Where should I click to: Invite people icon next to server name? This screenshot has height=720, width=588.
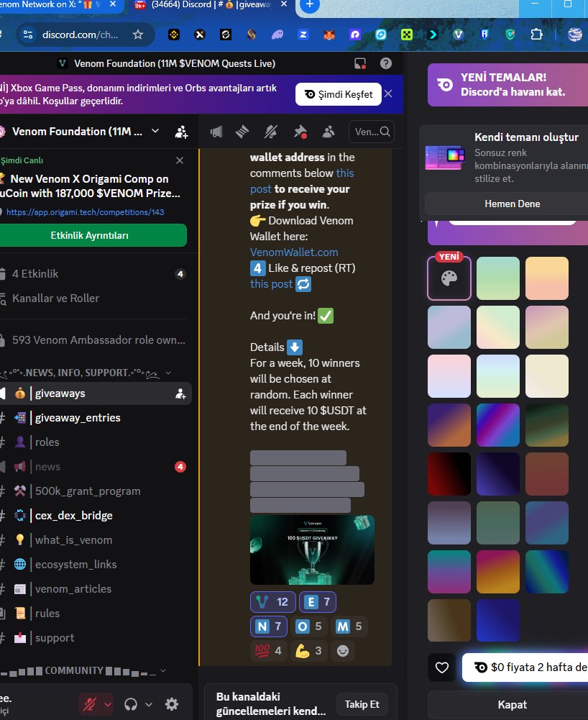click(181, 132)
